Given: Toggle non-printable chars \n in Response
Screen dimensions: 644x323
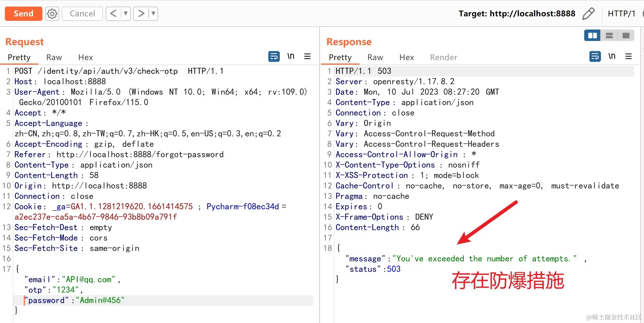Looking at the screenshot, I should click(x=612, y=56).
